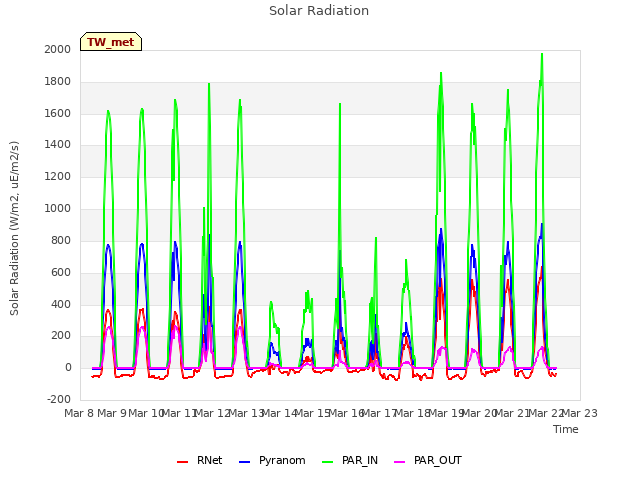Screen dimensions: 640x480
Task: Toggle the PAR_OUT legend entry
Action: pyautogui.click(x=428, y=461)
